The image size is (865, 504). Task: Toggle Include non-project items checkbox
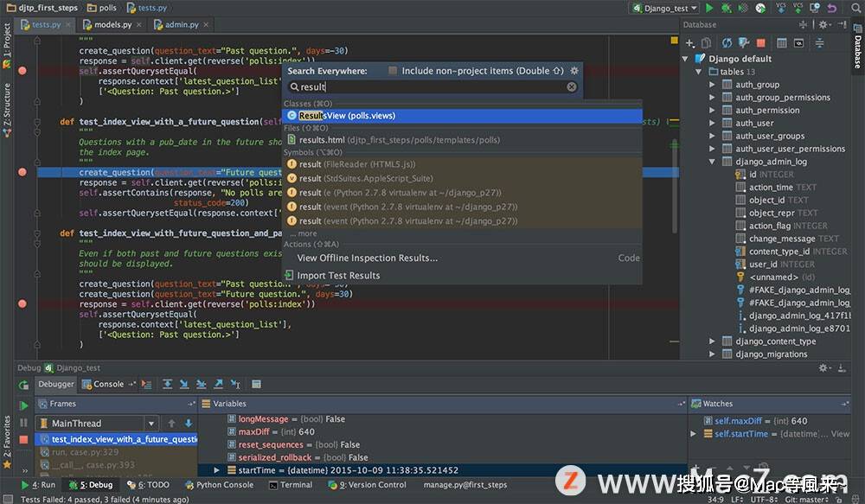tap(392, 71)
